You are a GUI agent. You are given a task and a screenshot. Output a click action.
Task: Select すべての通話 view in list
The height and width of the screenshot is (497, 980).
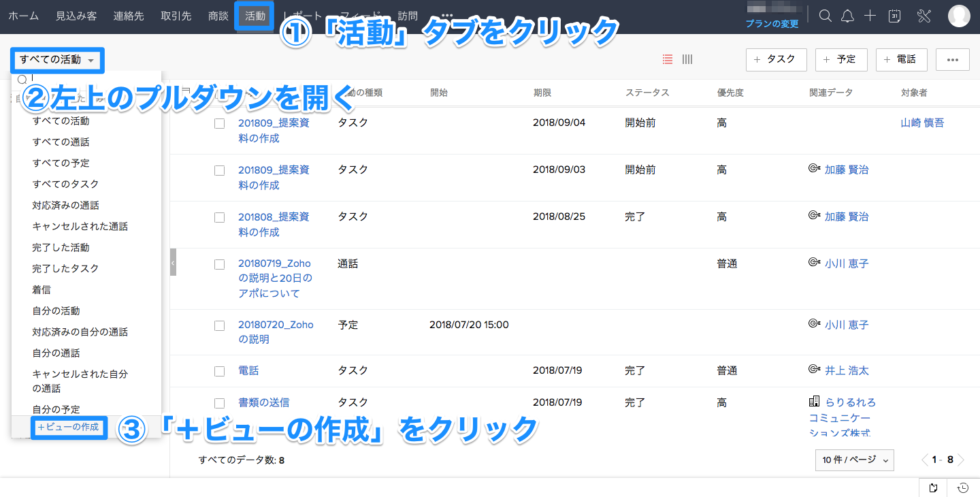point(61,142)
